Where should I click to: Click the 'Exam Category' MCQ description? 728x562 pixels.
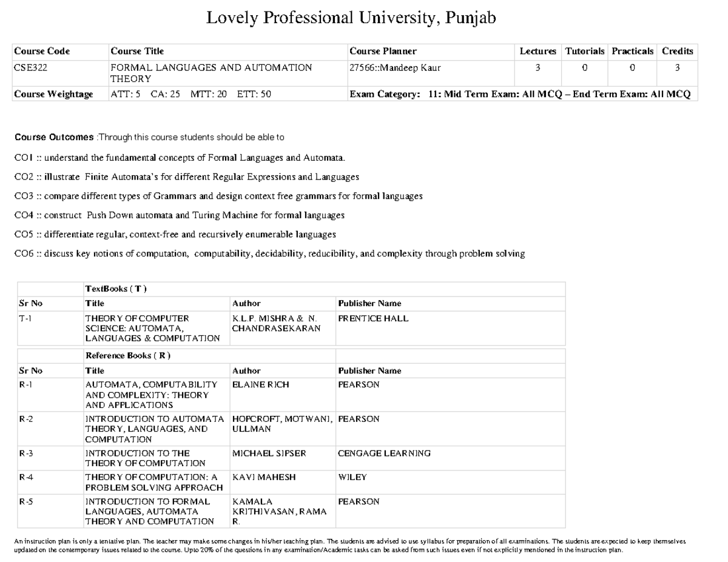[x=521, y=94]
